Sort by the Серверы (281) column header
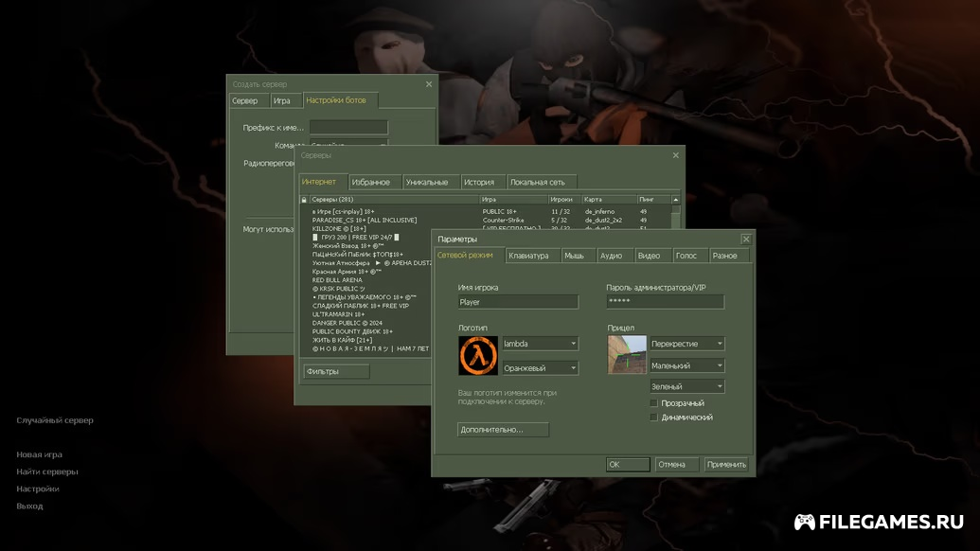 point(395,199)
